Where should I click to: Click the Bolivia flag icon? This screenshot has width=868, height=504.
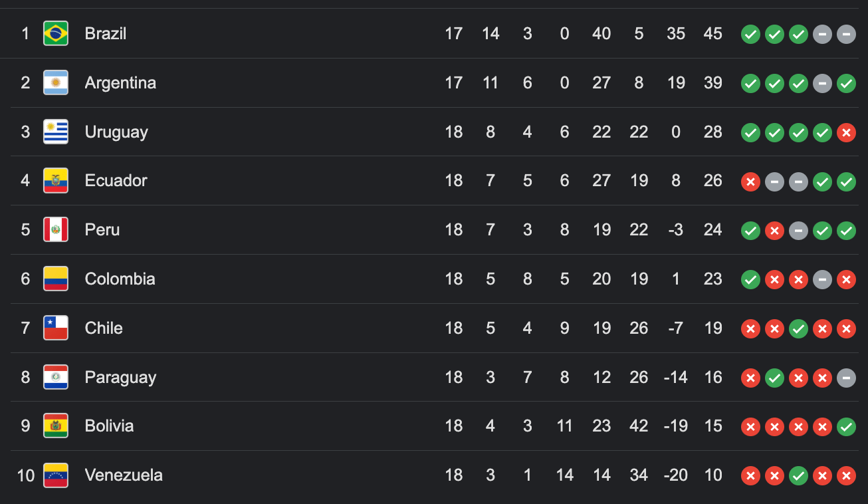pyautogui.click(x=56, y=426)
